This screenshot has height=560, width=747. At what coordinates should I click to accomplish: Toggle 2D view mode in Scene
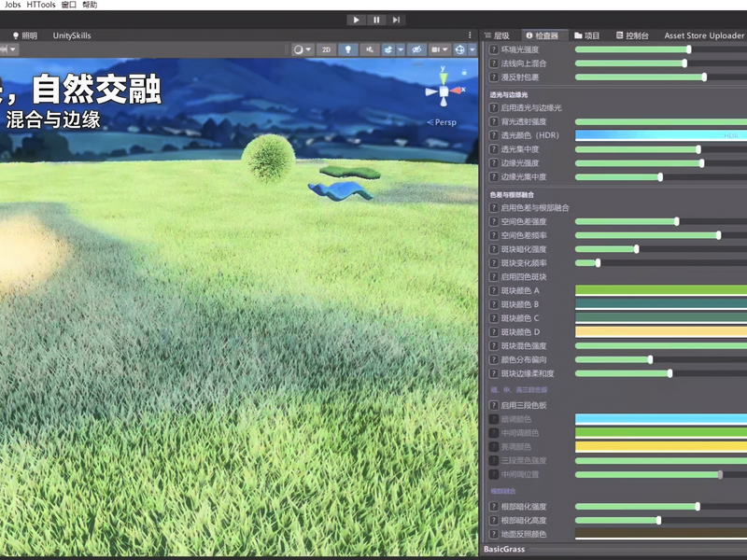click(x=326, y=49)
